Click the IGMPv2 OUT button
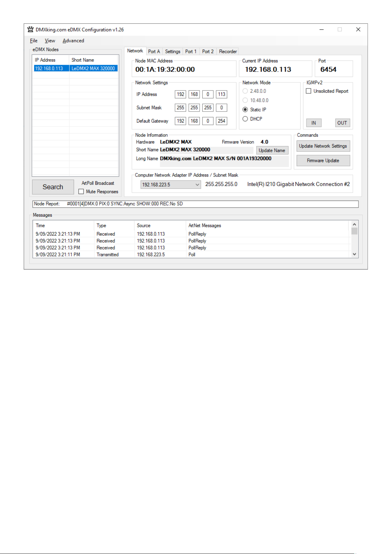The image size is (392, 554). click(342, 123)
